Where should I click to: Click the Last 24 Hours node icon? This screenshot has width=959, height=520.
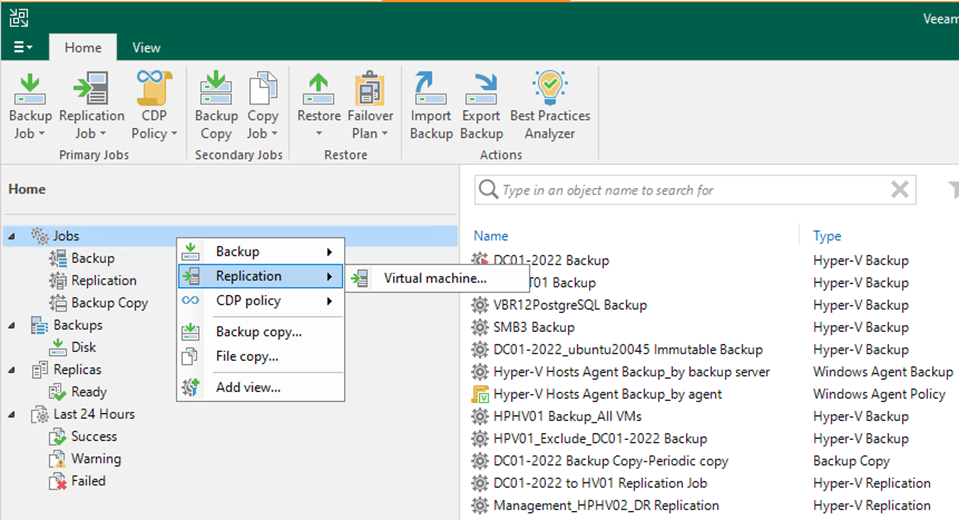(x=40, y=414)
